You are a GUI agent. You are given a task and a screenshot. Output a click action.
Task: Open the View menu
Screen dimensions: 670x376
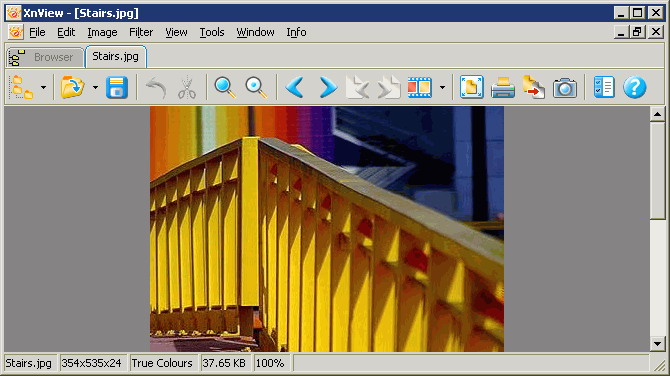tap(176, 32)
